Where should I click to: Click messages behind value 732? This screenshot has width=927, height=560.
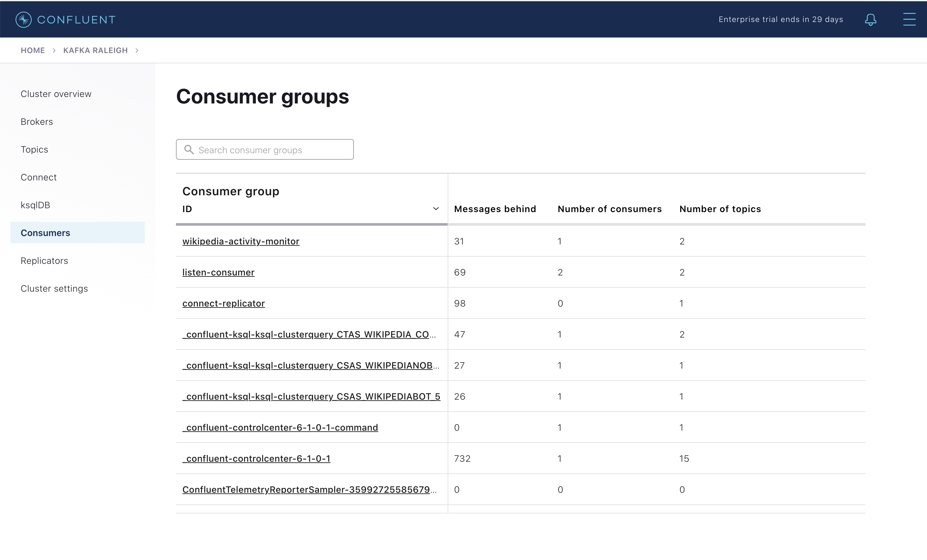coord(463,459)
